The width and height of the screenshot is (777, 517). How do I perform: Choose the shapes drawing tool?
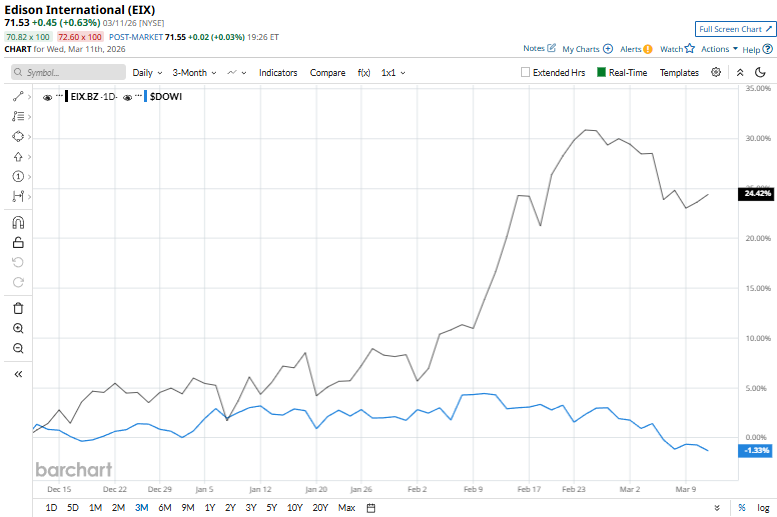(x=18, y=136)
